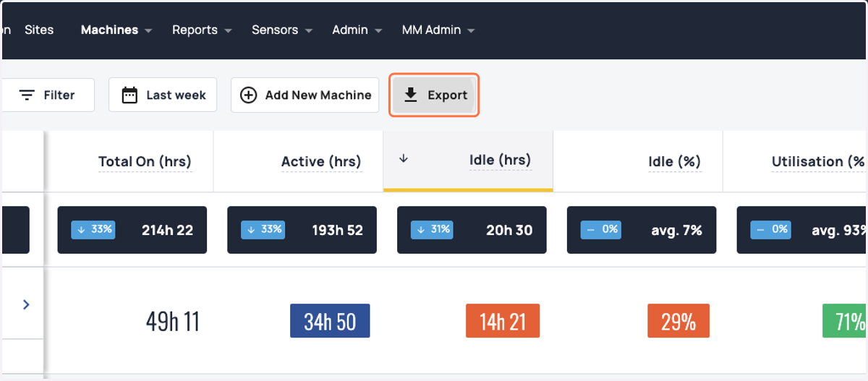
Task: Click the green 71% utilisation cell
Action: coord(845,320)
